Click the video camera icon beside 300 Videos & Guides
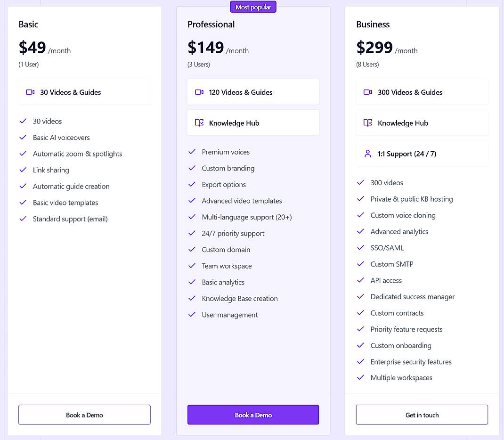Image resolution: width=504 pixels, height=440 pixels. point(367,92)
